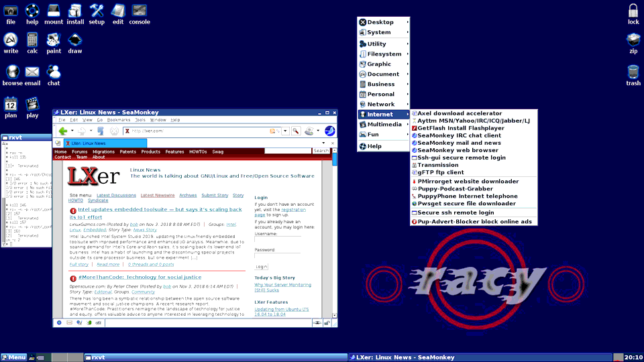Click the Username input field

(277, 239)
